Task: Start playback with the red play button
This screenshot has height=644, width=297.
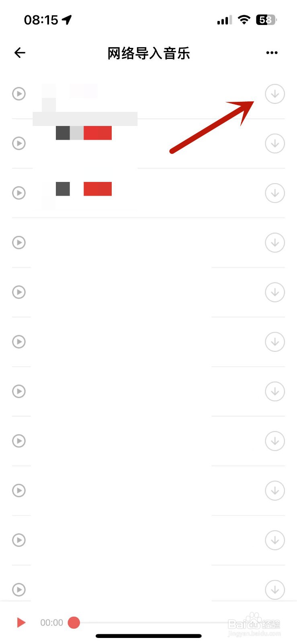Action: [21, 623]
